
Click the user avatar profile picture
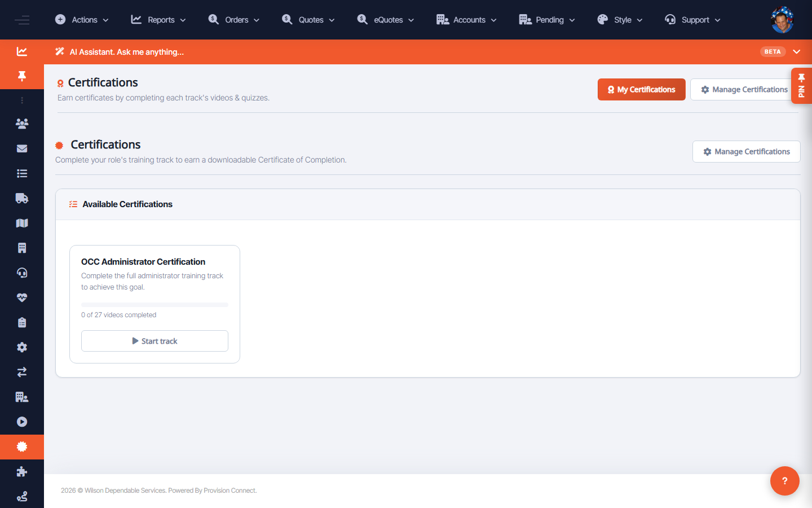pyautogui.click(x=782, y=20)
